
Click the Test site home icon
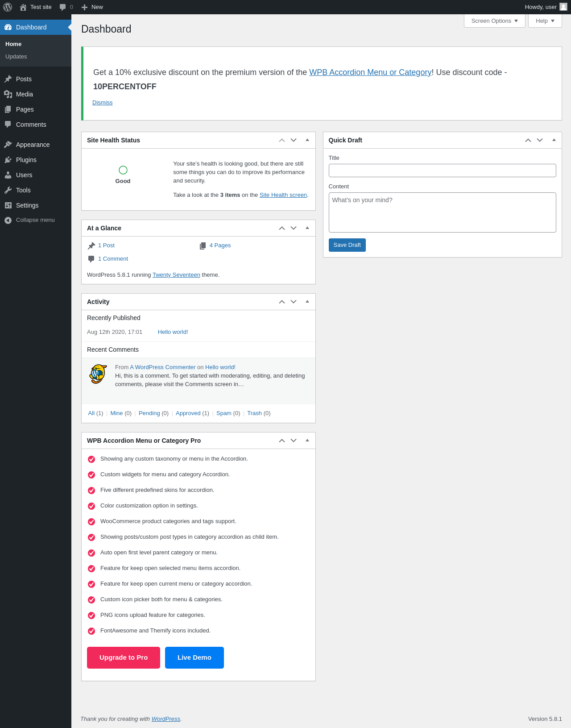coord(23,7)
